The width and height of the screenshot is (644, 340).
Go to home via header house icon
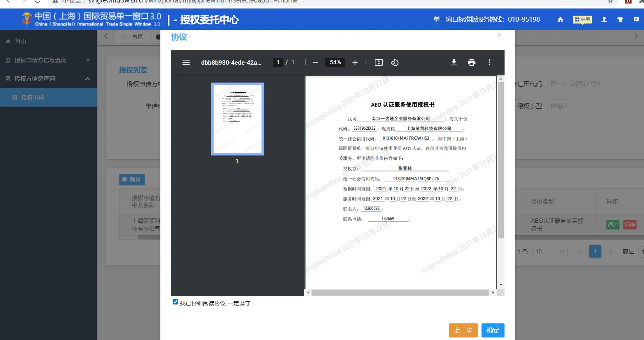560,20
